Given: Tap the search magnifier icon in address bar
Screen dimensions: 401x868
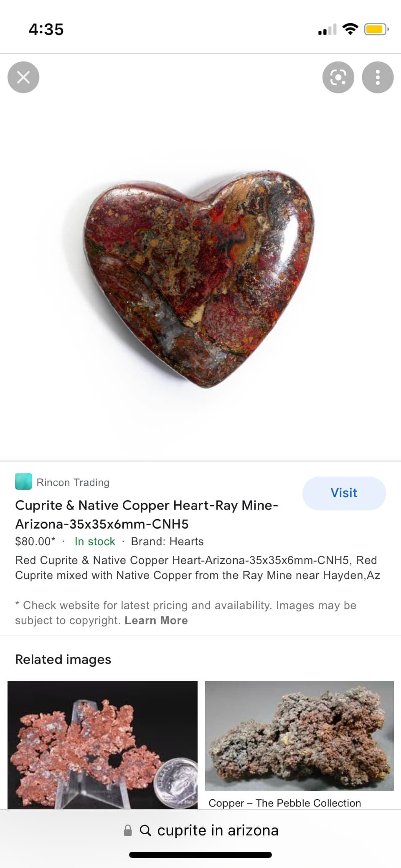Looking at the screenshot, I should pyautogui.click(x=145, y=830).
